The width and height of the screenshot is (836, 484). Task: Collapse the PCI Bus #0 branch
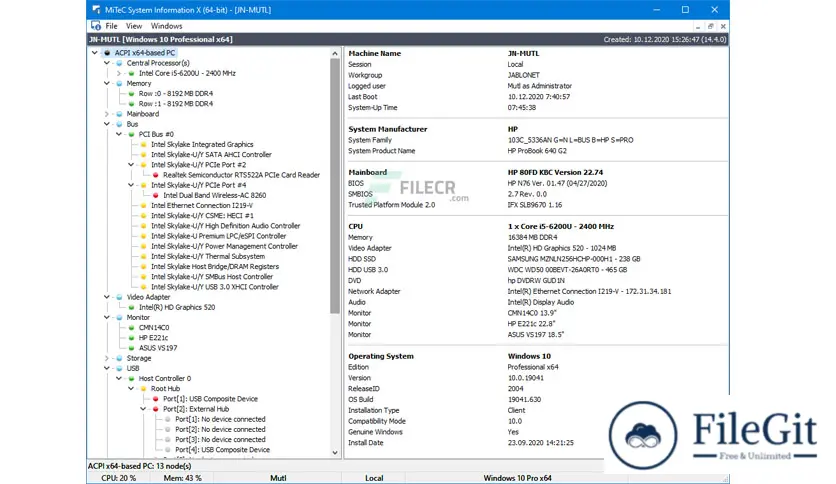(119, 134)
